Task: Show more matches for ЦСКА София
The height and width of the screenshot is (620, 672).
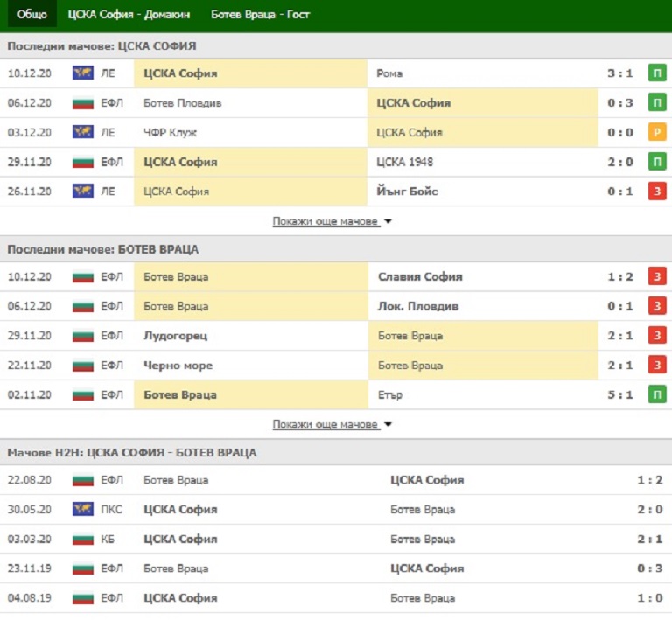Action: coord(325,221)
